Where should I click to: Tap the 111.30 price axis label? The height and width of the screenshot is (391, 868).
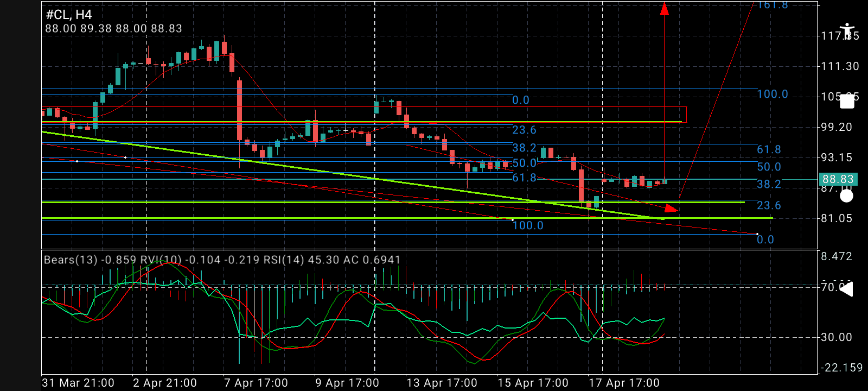point(840,66)
